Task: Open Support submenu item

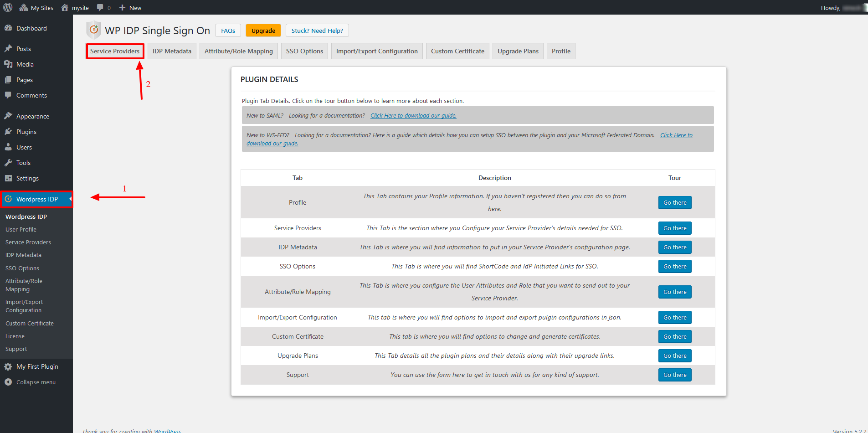Action: tap(16, 349)
